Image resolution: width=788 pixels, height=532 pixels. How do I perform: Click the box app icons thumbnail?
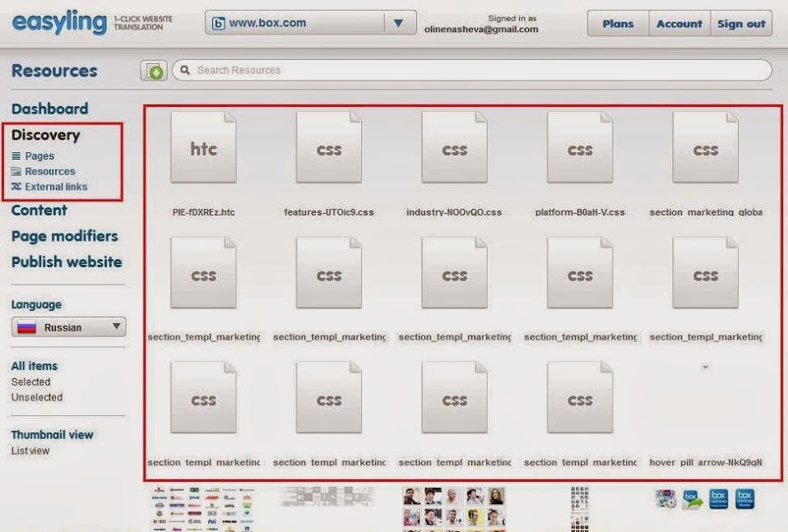705,499
